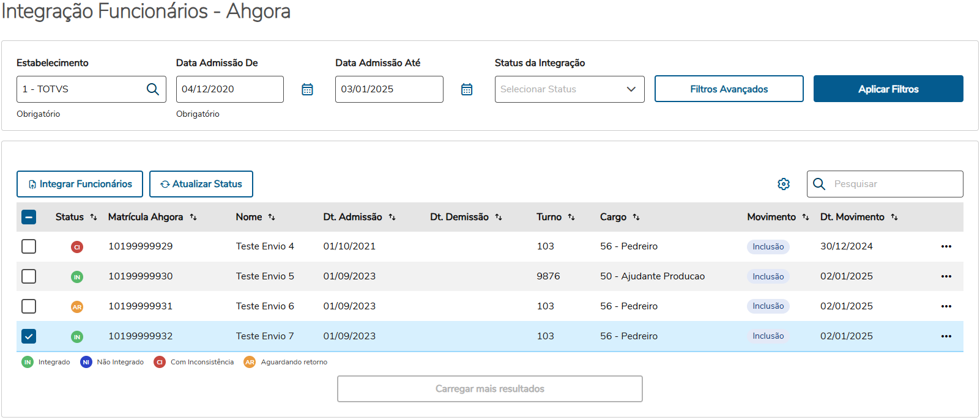Click the Aplicar Filtros button
980x420 pixels.
click(x=888, y=89)
